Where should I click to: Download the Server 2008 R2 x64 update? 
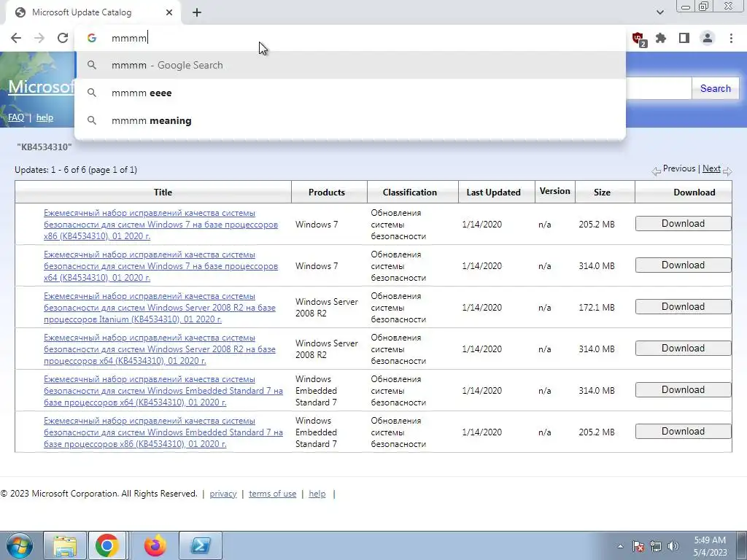click(x=683, y=348)
